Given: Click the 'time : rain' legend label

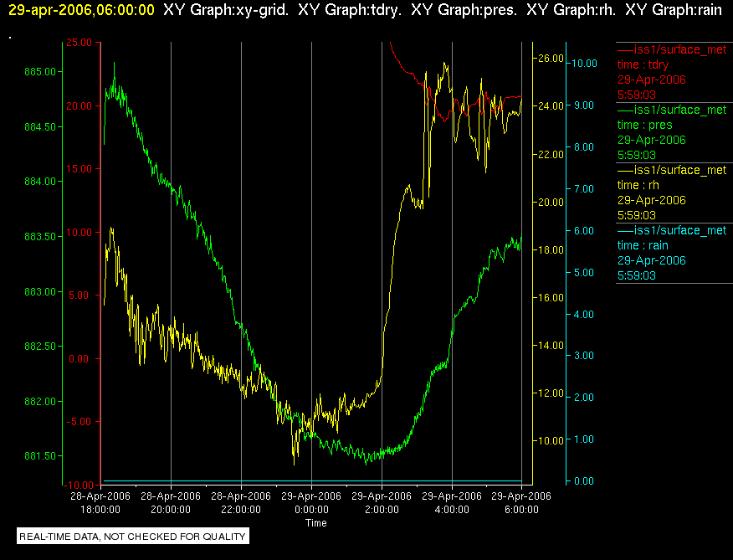Looking at the screenshot, I should point(643,245).
